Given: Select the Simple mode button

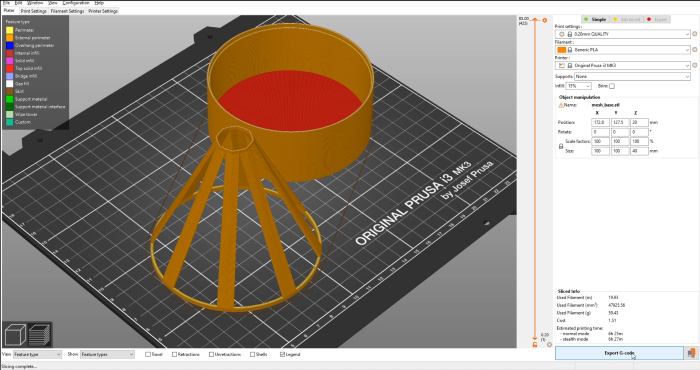Looking at the screenshot, I should 595,19.
